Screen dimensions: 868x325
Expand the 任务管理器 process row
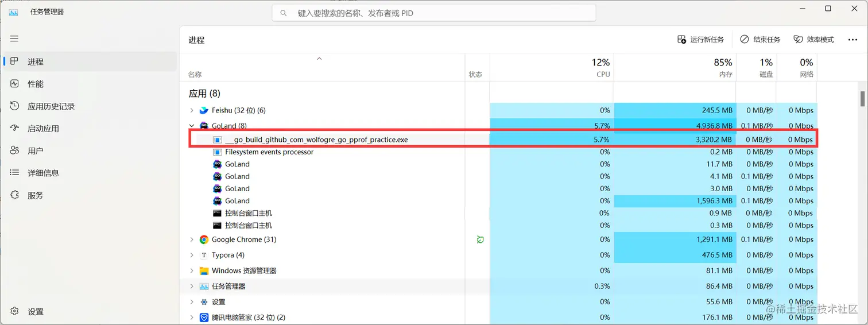[192, 286]
